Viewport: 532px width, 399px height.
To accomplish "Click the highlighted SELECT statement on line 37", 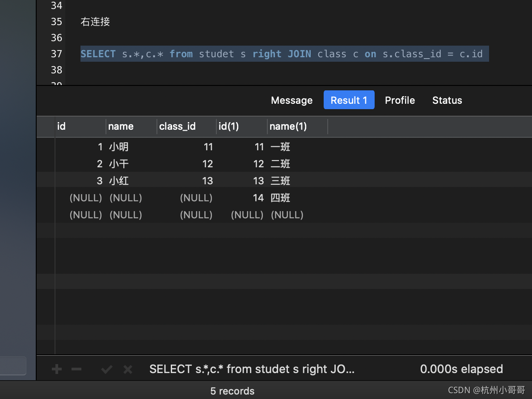I will click(x=285, y=54).
